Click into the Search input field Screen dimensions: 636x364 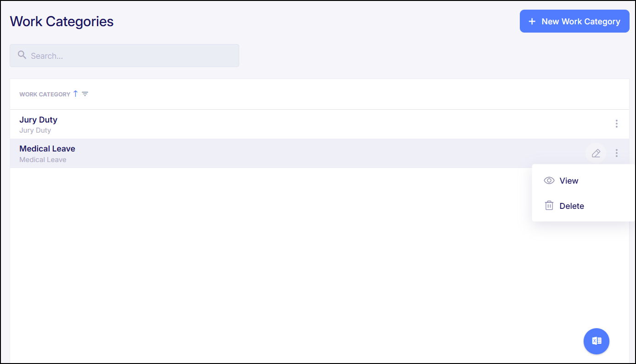tap(124, 55)
